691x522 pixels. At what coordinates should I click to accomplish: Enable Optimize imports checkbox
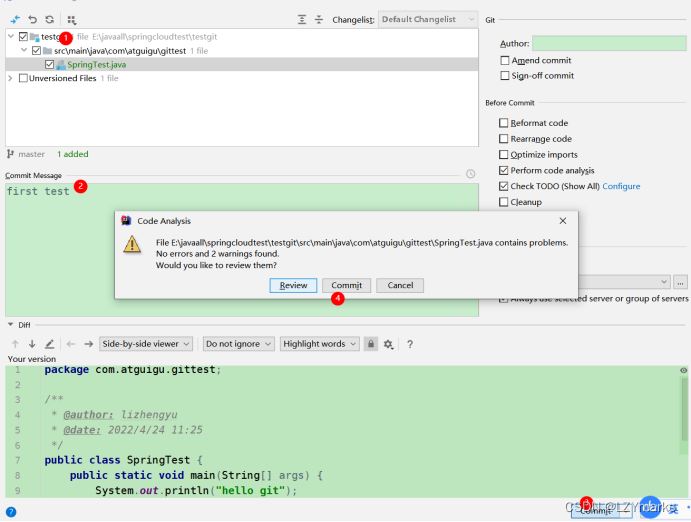[504, 155]
